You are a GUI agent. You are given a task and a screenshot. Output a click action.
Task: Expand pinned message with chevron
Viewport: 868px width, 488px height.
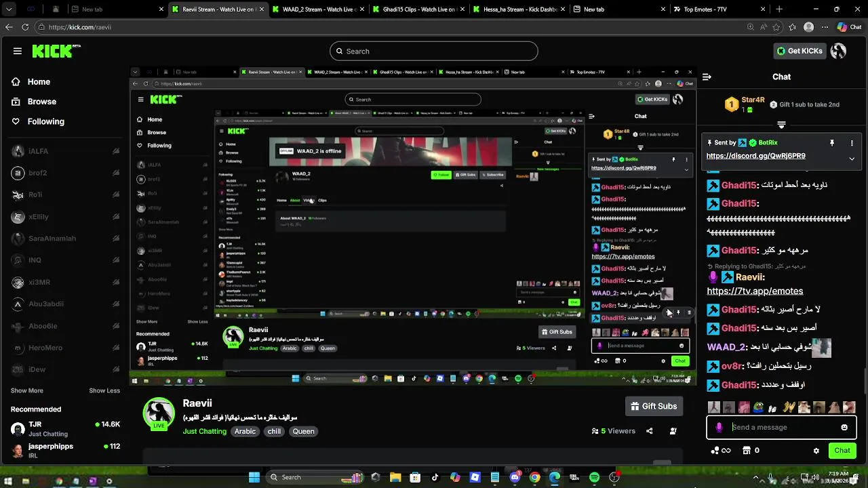tap(852, 159)
